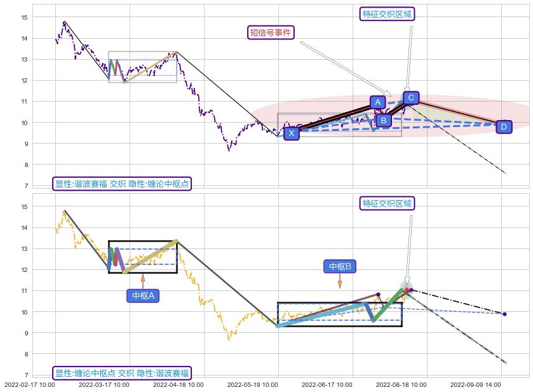Click the X point marker label

[291, 133]
